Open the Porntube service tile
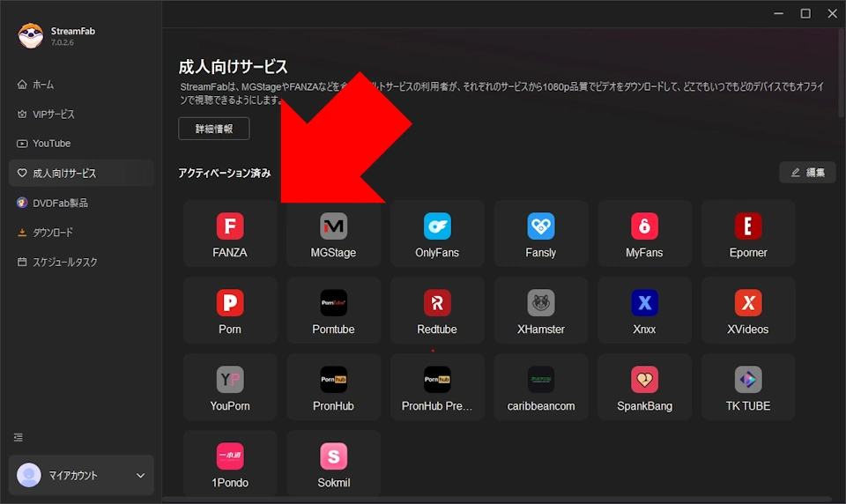This screenshot has width=846, height=504. (x=333, y=310)
